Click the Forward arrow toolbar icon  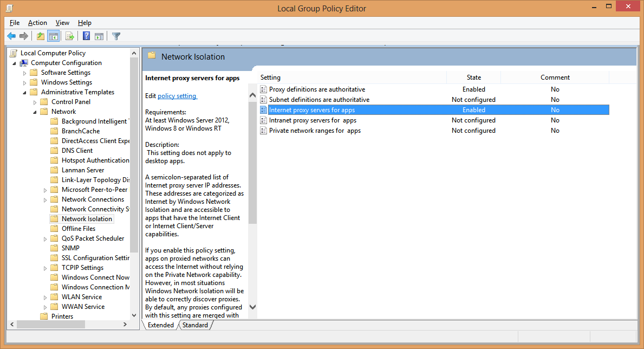(x=24, y=36)
